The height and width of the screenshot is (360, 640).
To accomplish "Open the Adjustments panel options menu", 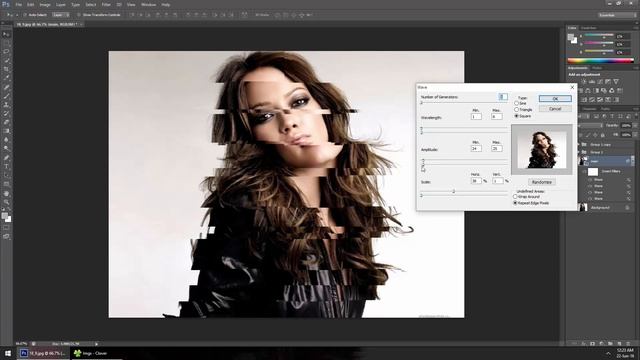I will click(x=636, y=68).
